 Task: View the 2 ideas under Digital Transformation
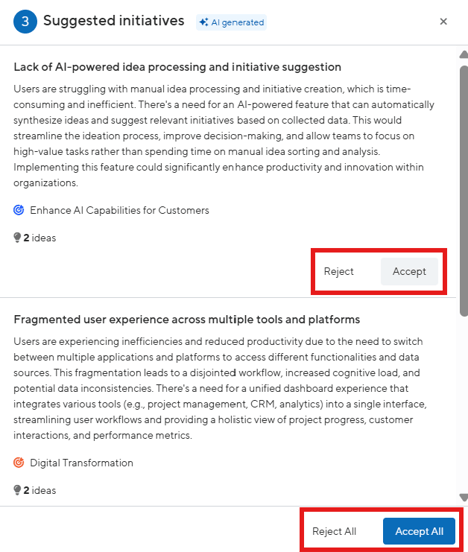click(x=39, y=490)
